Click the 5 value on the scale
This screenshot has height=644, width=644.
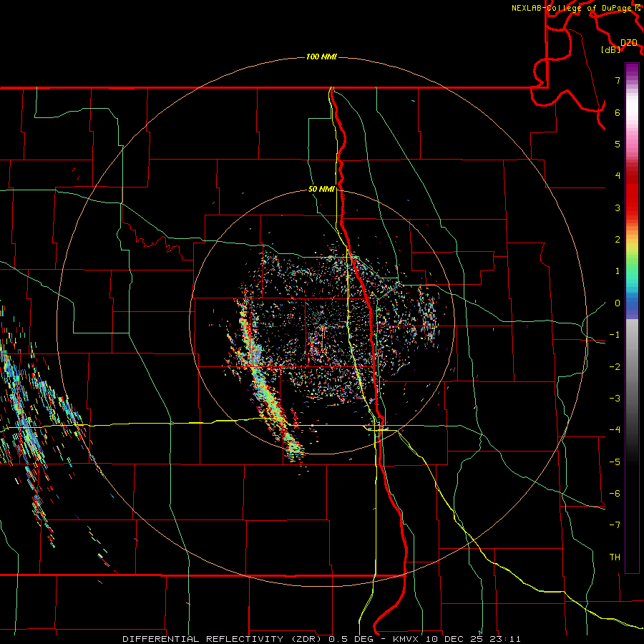(618, 144)
